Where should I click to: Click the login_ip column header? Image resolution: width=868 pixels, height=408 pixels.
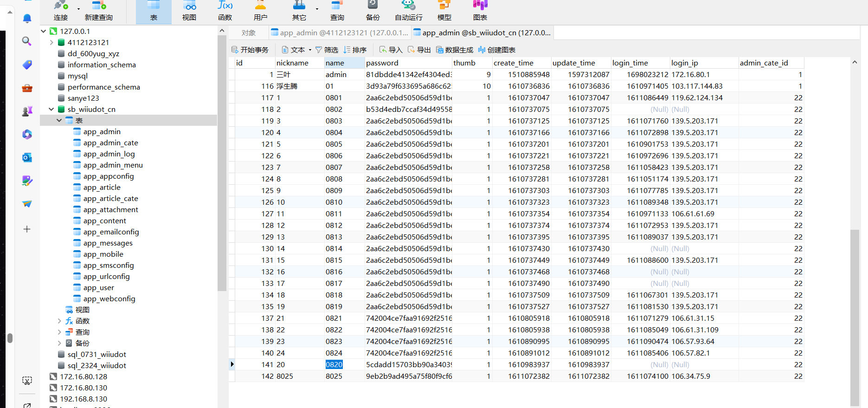[x=704, y=63]
